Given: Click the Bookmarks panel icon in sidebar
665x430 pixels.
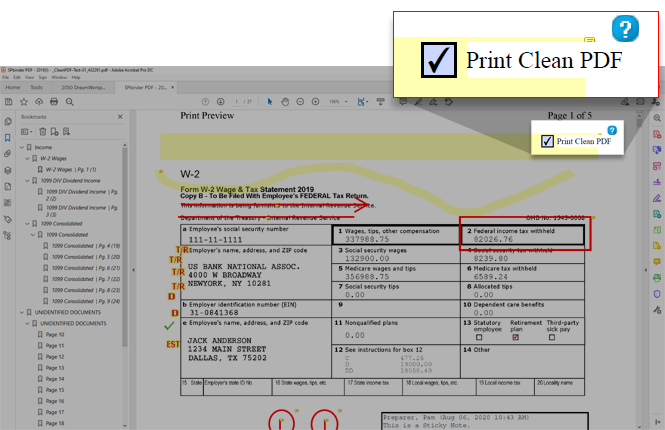Looking at the screenshot, I should click(8, 138).
